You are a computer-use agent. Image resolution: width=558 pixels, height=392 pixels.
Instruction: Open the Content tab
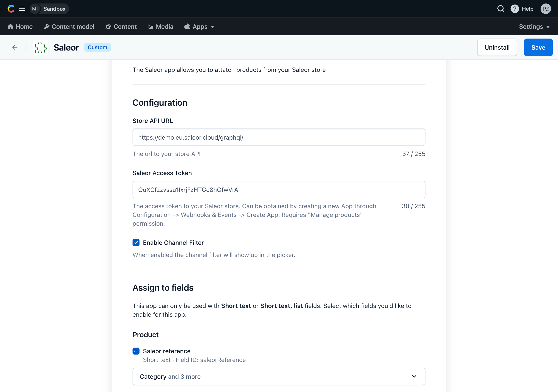(x=121, y=27)
